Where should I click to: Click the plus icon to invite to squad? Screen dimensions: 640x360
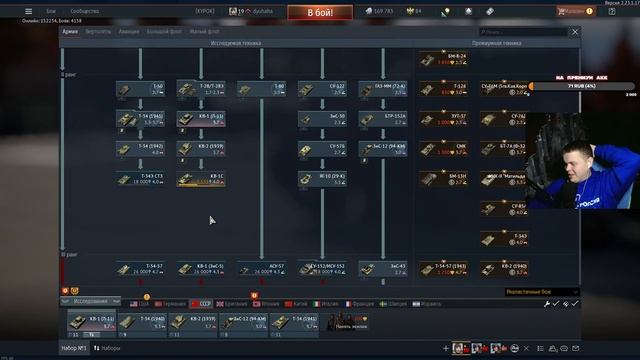pos(446,348)
